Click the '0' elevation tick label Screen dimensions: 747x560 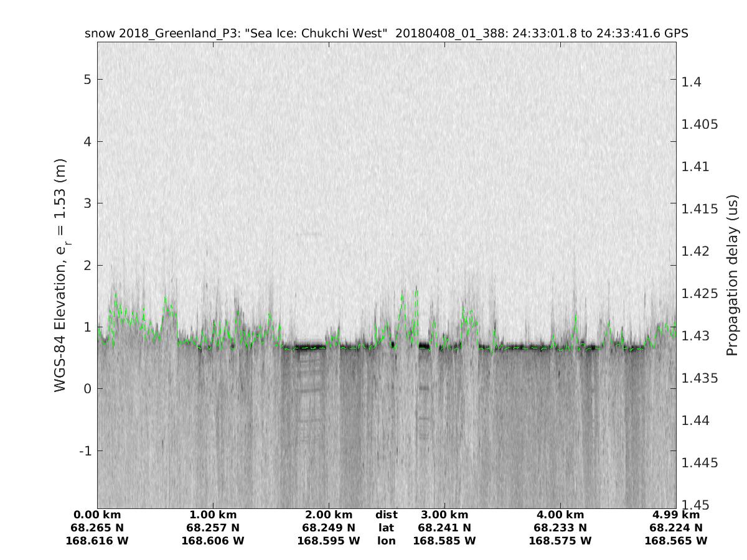click(x=88, y=389)
